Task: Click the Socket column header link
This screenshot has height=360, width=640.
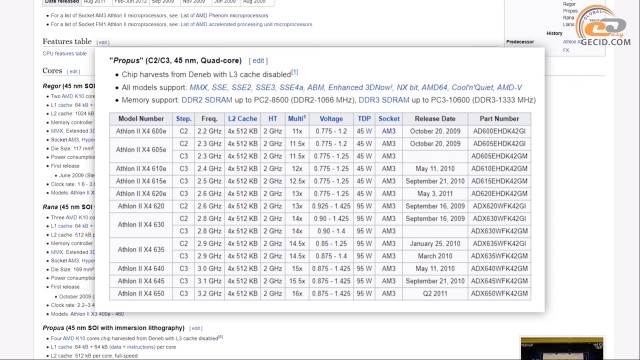Action: coord(389,119)
